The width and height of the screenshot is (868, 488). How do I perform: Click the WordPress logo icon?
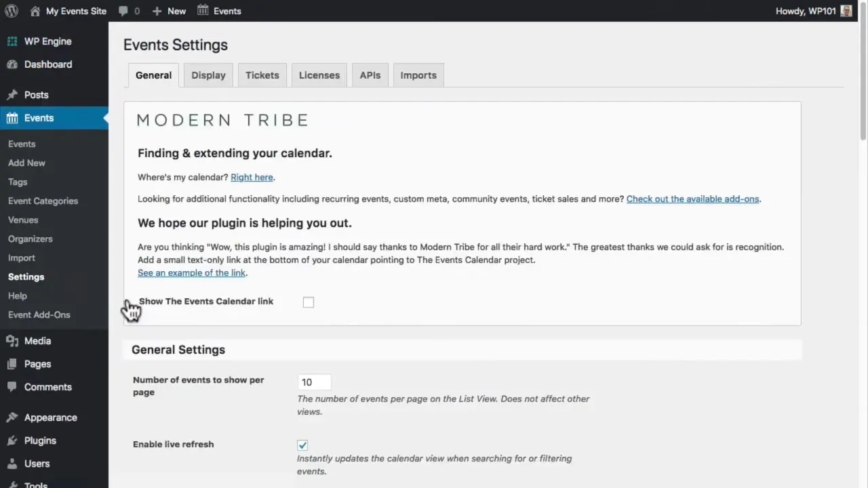pos(12,11)
